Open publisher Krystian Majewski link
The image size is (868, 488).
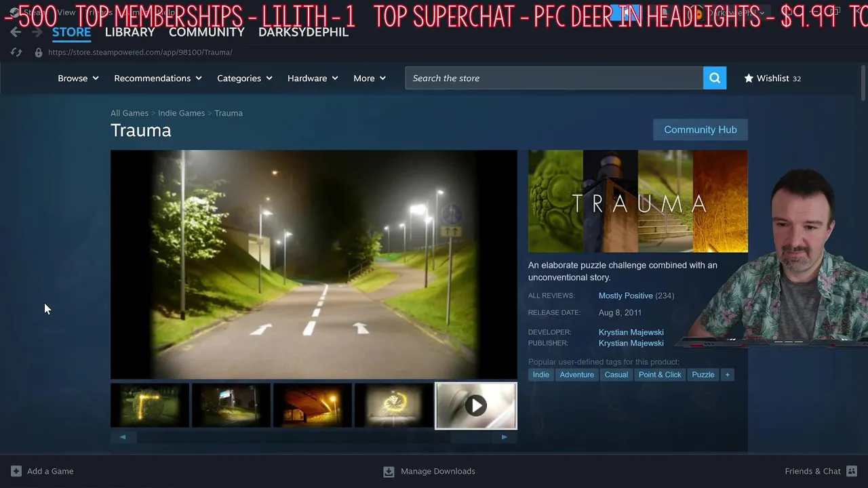click(x=631, y=343)
